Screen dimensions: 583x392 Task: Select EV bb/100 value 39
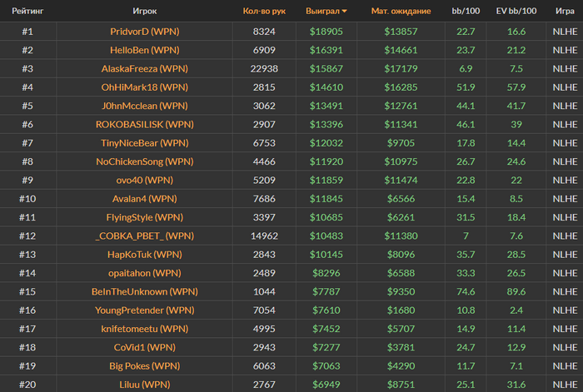(x=516, y=125)
